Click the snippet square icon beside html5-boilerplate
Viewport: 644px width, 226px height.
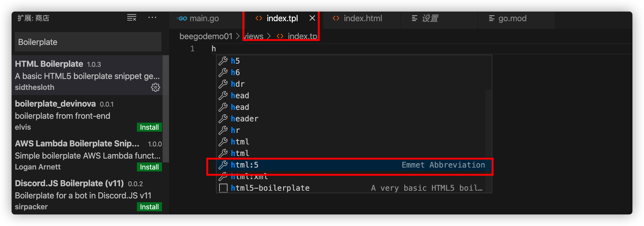223,188
